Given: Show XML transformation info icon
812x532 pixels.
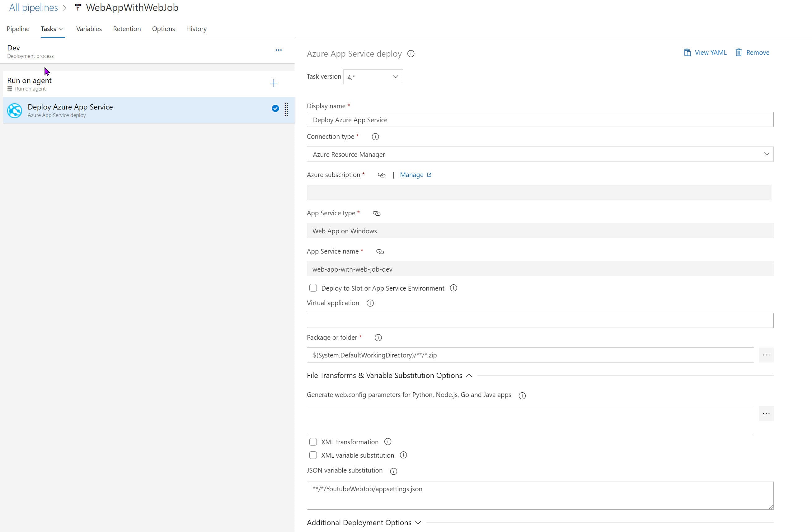Looking at the screenshot, I should click(387, 442).
